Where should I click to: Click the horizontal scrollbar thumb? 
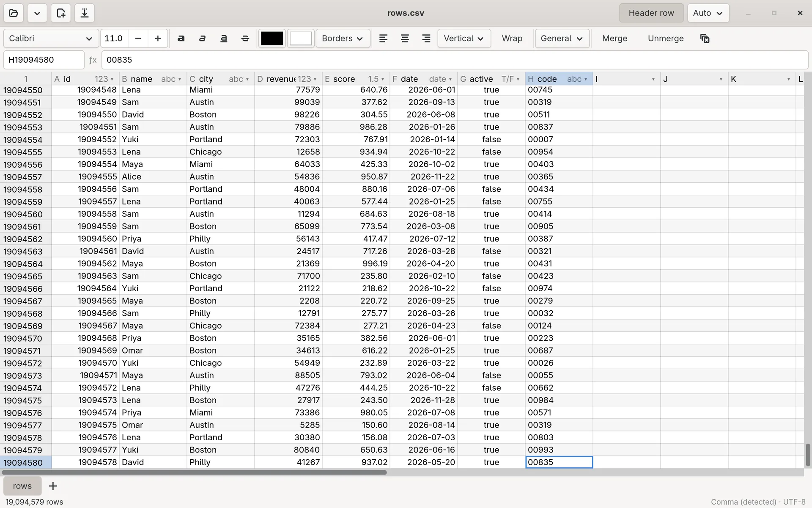(x=194, y=472)
